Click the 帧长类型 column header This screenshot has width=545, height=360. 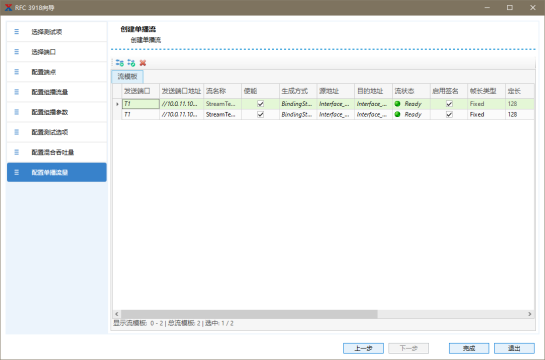pyautogui.click(x=486, y=91)
